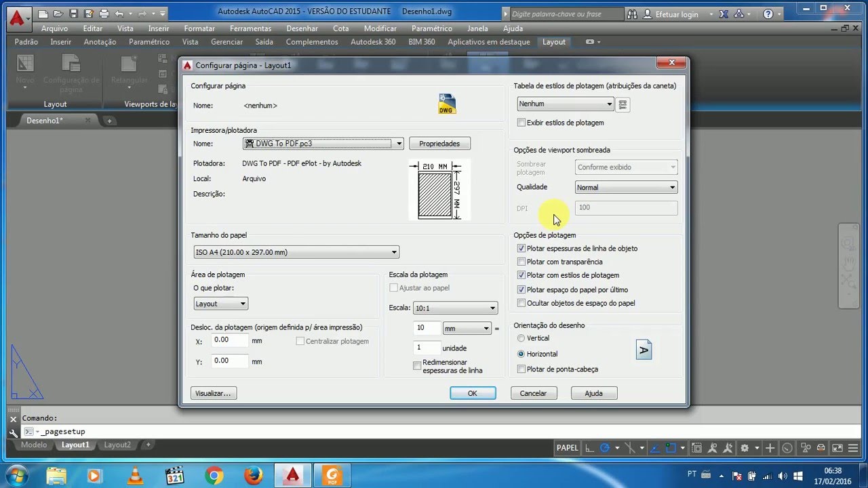Open Firefox from taskbar
The height and width of the screenshot is (488, 868).
point(254,475)
